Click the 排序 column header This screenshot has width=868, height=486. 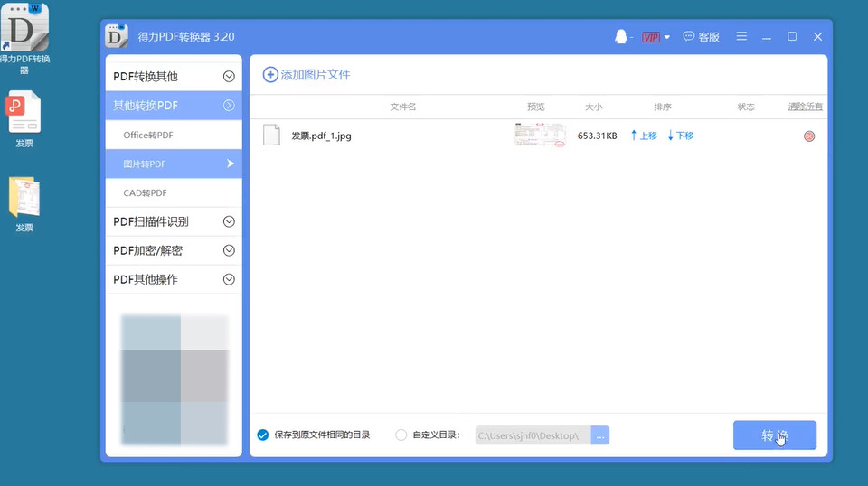(x=662, y=107)
